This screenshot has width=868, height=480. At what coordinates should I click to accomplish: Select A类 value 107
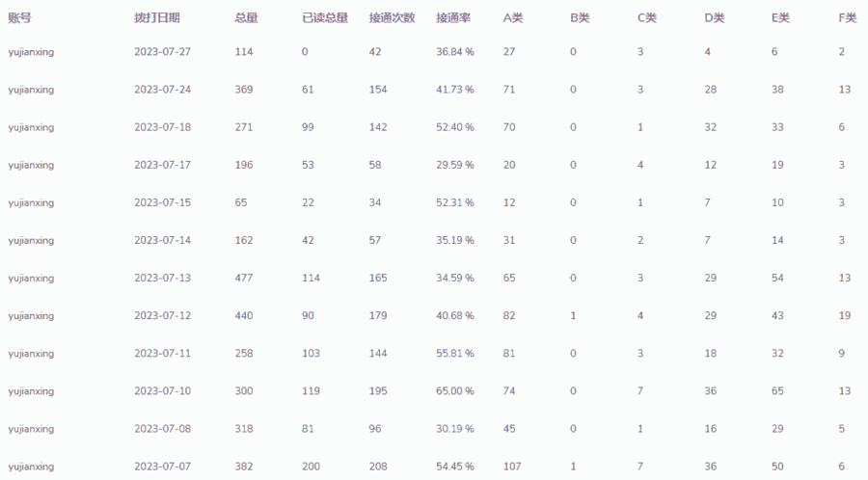512,467
